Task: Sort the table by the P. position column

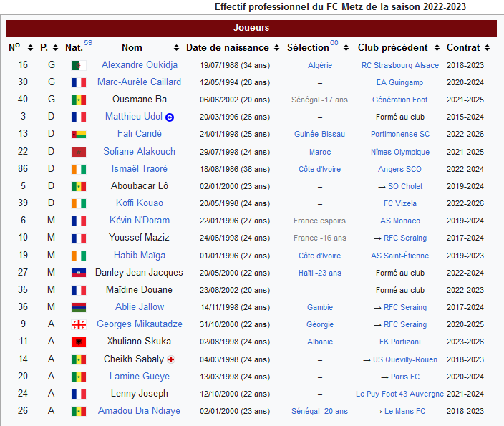Action: (x=56, y=48)
